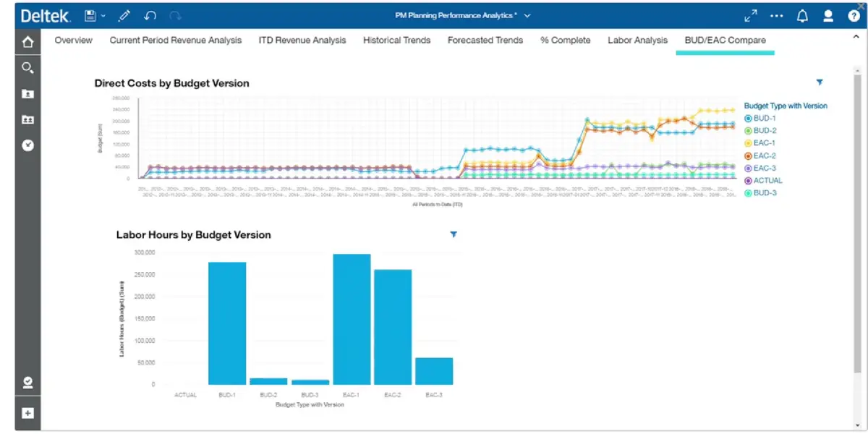Viewport: 868px width, 434px height.
Task: Click the Undo arrow icon
Action: coord(150,15)
